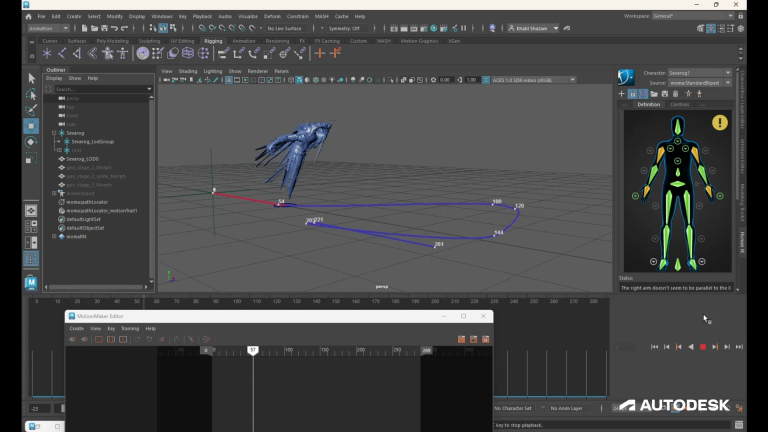The width and height of the screenshot is (768, 432).
Task: Click the Open Scene folder icon
Action: (x=94, y=28)
